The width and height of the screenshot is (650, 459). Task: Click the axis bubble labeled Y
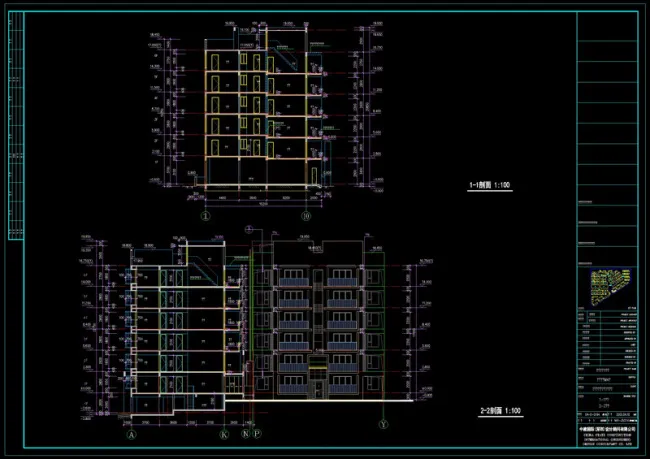382,425
